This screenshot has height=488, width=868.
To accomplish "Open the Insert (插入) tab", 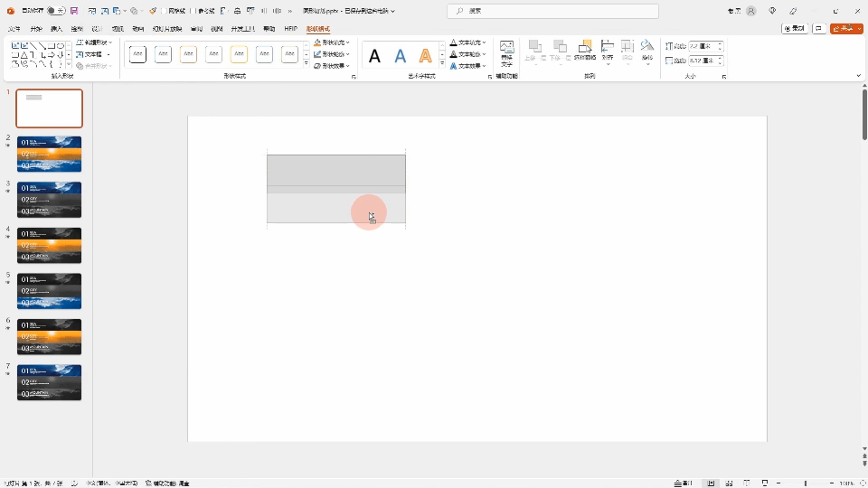I will tap(56, 29).
